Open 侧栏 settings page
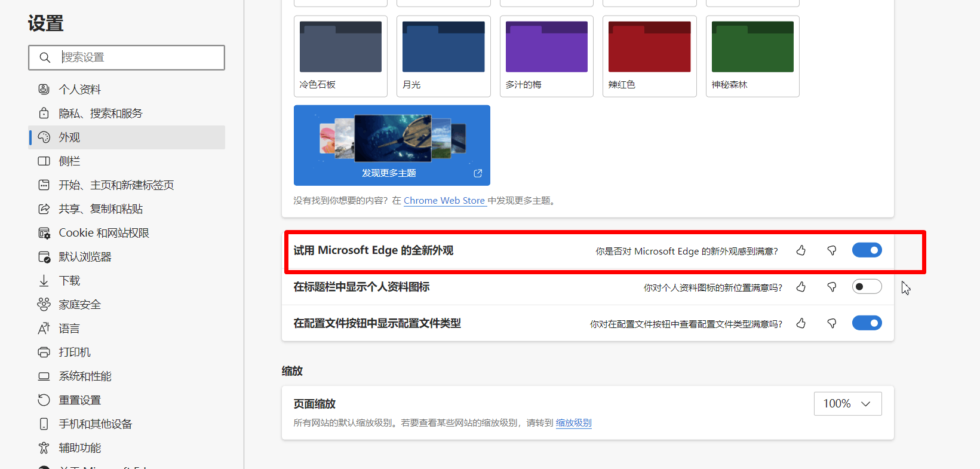The image size is (980, 469). (127, 161)
